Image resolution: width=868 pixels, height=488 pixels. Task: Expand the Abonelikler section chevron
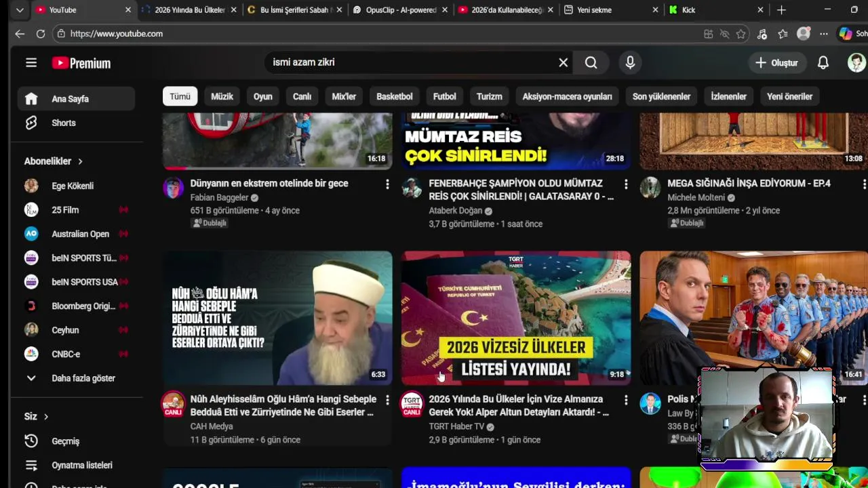coord(80,161)
